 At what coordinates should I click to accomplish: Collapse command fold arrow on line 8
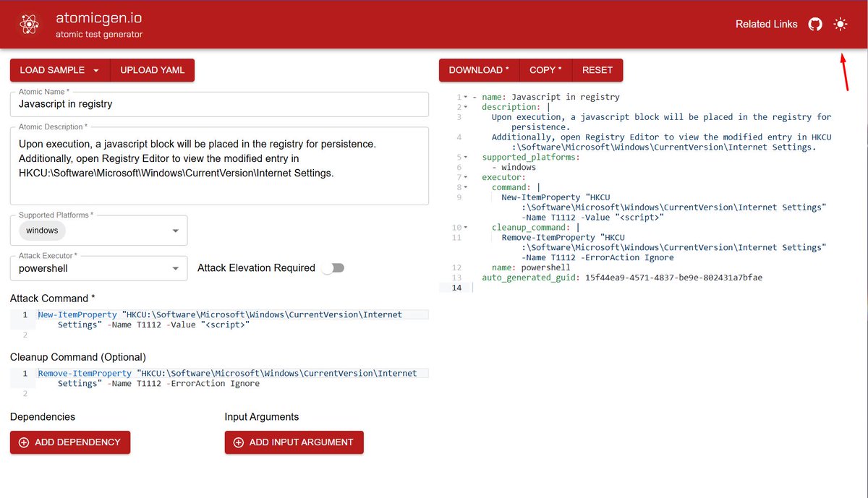coord(466,187)
